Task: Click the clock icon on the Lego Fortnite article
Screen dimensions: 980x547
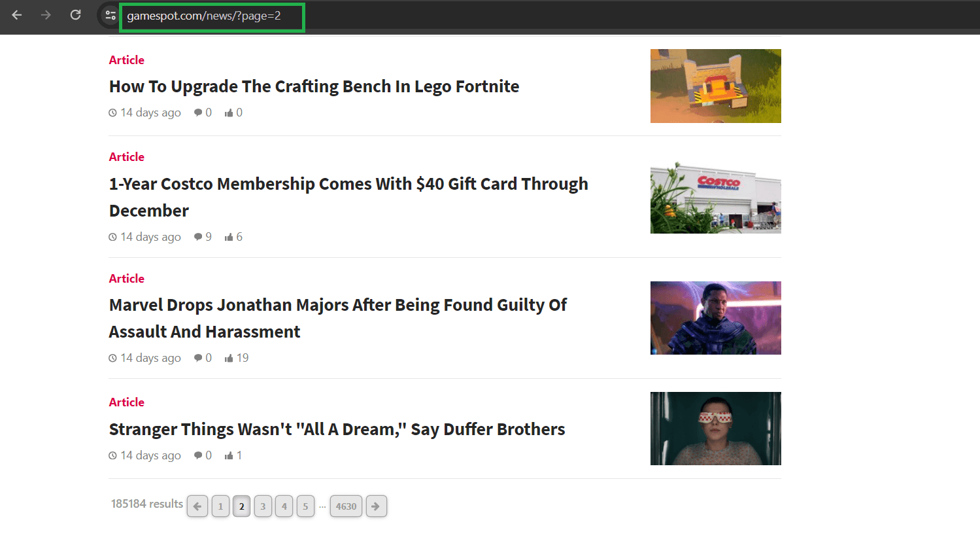Action: point(112,113)
